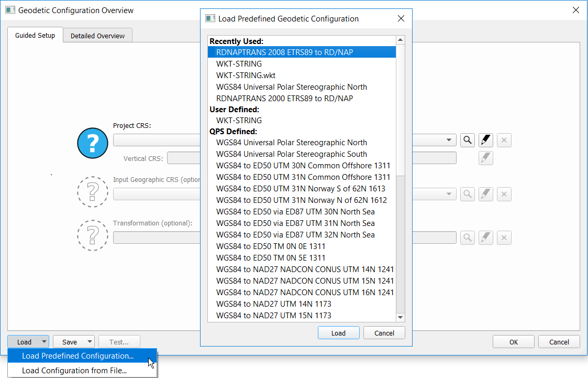Switch to the Detailed Overview tab
This screenshot has width=588, height=378.
coord(97,36)
